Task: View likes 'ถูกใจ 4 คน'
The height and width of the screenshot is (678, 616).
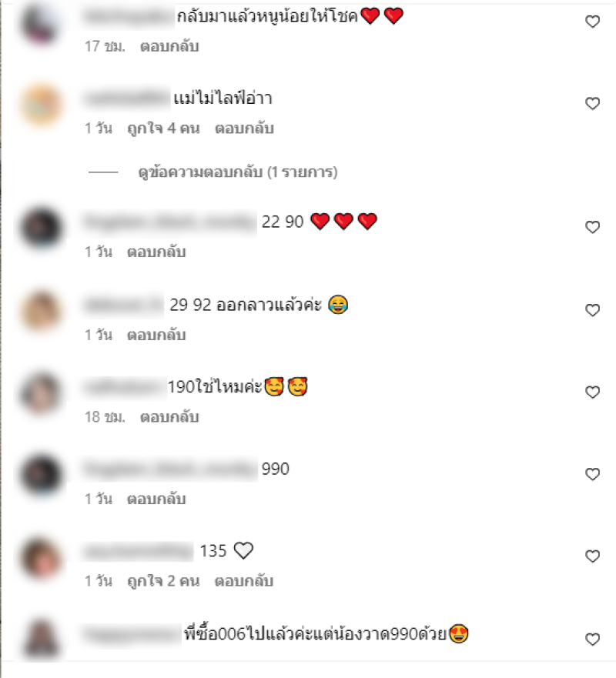Action: [x=163, y=129]
